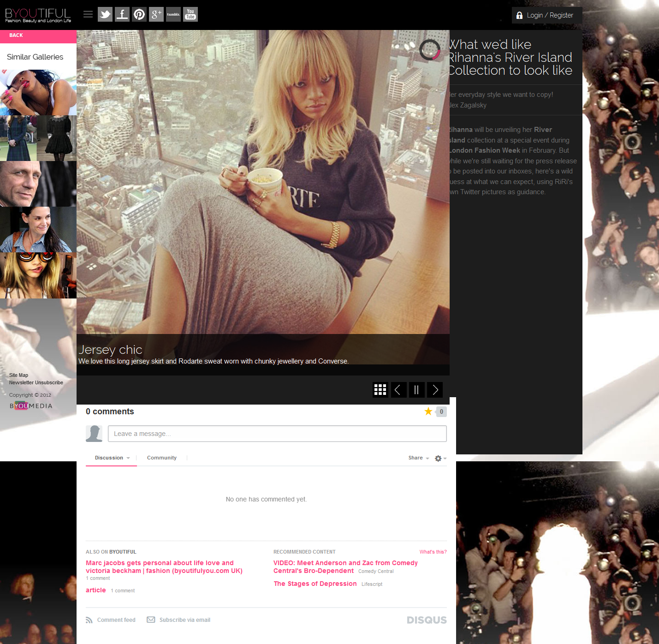Open the sunglasses blonde gallery thumbnail
Screen dimensions: 659x644
38,275
